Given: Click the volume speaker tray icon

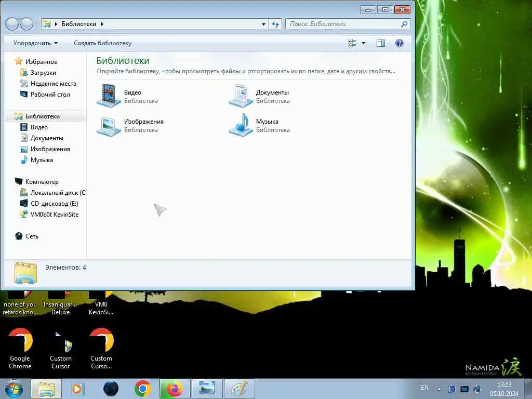Looking at the screenshot, I should (477, 389).
